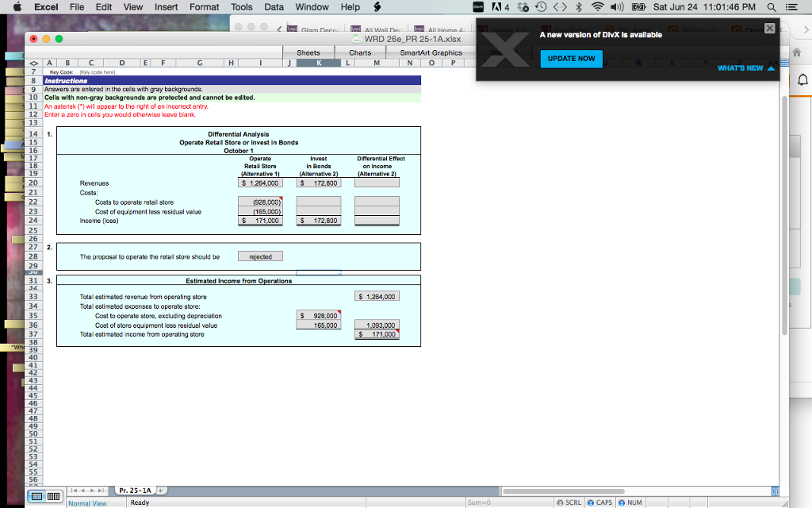812x508 pixels.
Task: Expand the Sheets gallery
Action: [308, 52]
